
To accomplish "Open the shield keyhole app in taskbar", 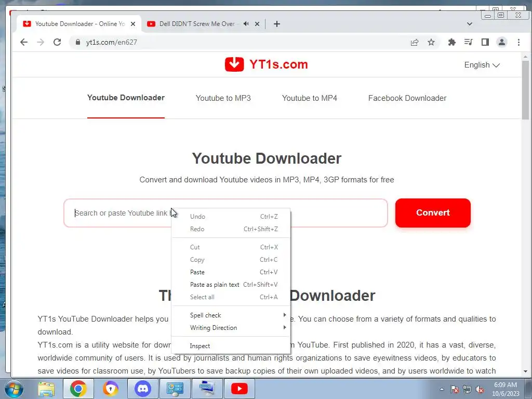I will pyautogui.click(x=111, y=389).
